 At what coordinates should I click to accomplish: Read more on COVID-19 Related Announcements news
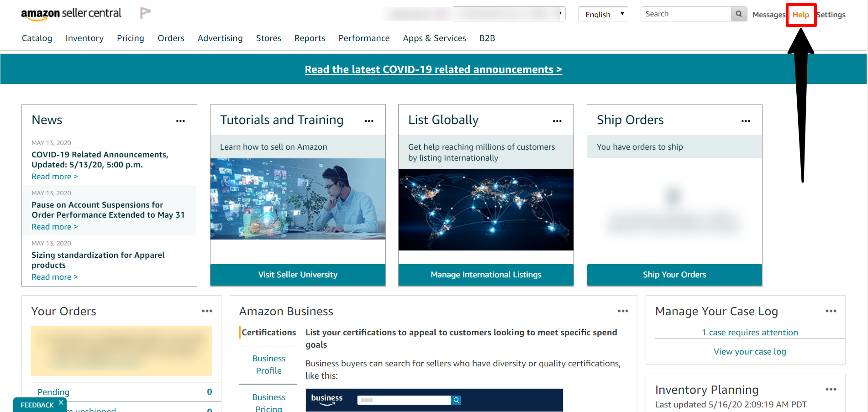point(55,177)
